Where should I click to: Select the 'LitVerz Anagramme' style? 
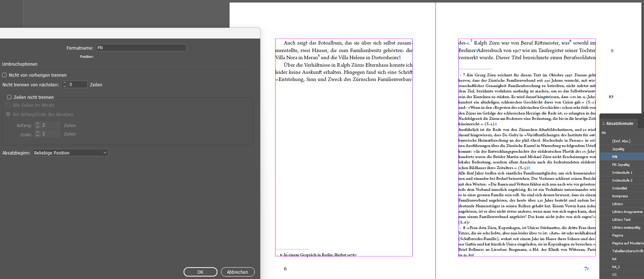click(622, 212)
